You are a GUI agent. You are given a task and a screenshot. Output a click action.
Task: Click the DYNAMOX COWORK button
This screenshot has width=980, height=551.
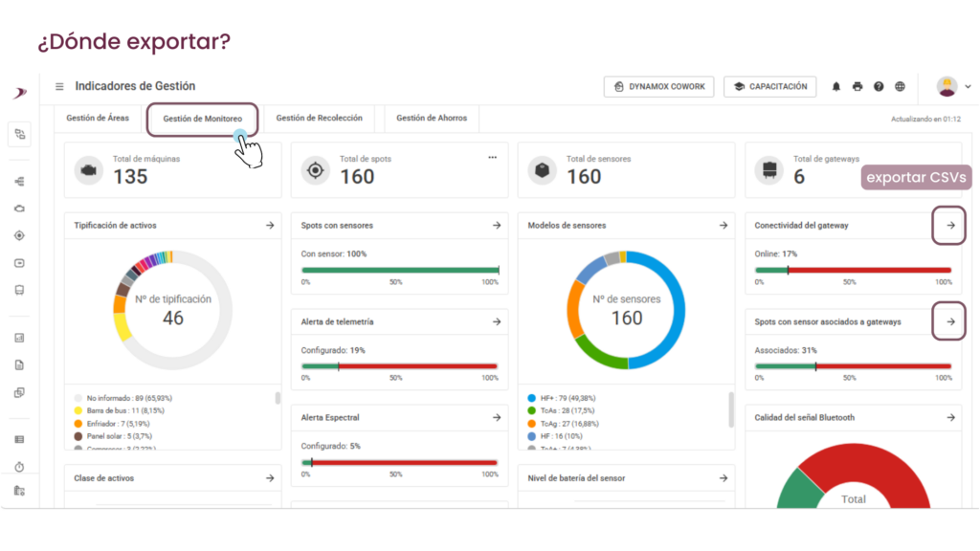659,87
